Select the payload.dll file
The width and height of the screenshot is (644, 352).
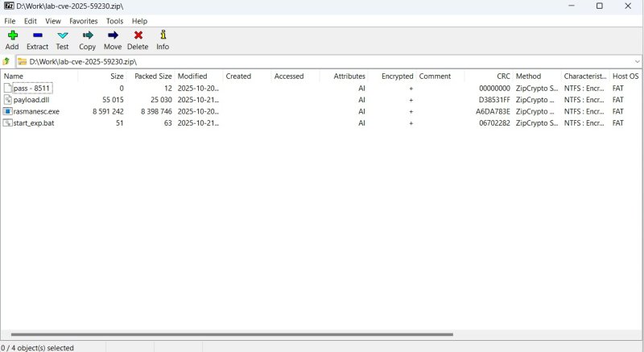point(31,100)
